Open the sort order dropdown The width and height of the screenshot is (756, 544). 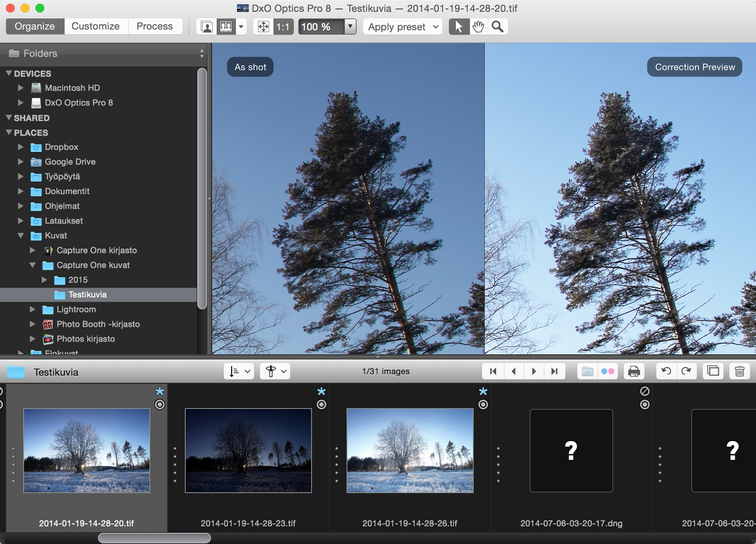[x=239, y=372]
